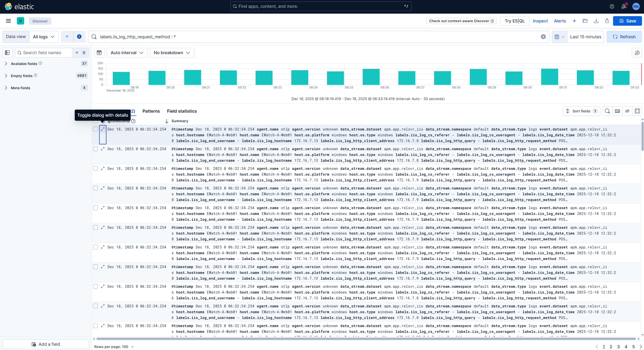
Task: Open saved searches via the folder icon
Action: (x=586, y=21)
